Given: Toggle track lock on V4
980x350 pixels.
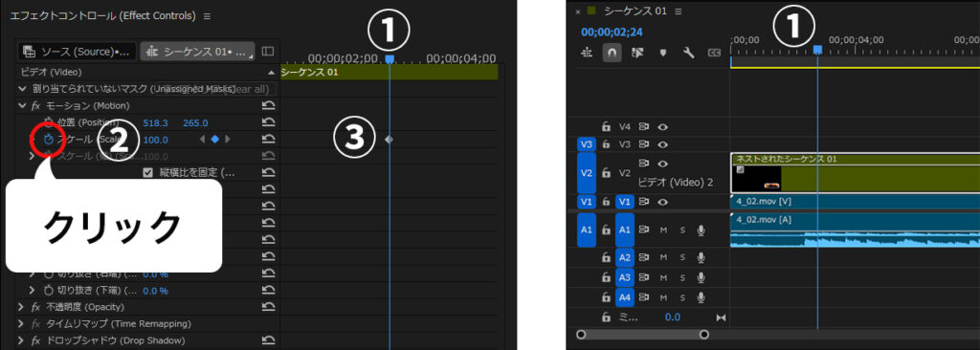Looking at the screenshot, I should (606, 127).
